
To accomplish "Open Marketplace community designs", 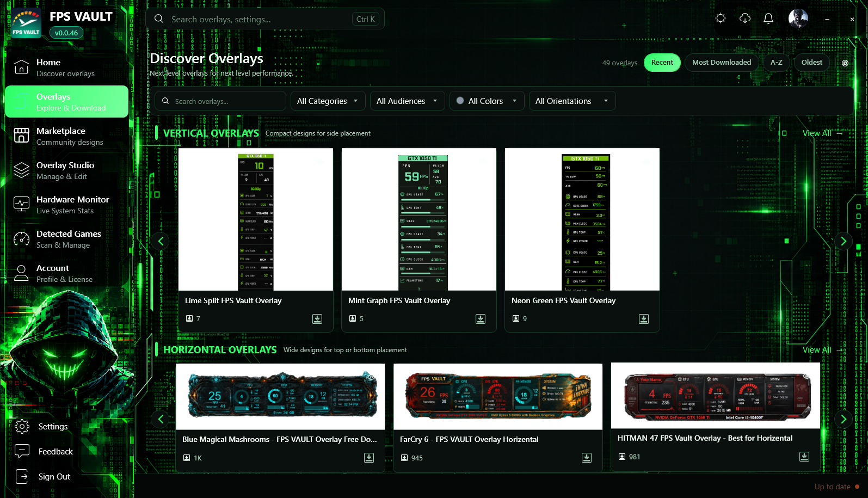I will 66,136.
